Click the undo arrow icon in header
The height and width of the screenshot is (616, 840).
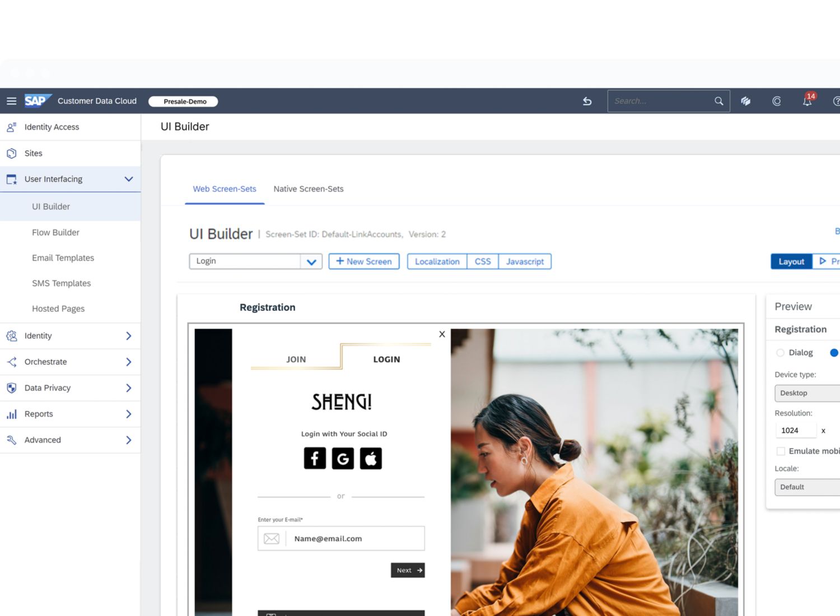(587, 101)
